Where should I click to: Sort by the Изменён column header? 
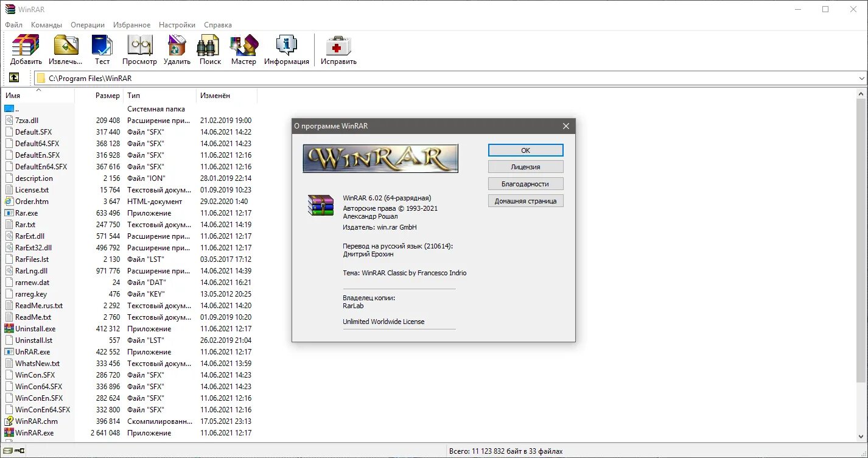pos(227,96)
